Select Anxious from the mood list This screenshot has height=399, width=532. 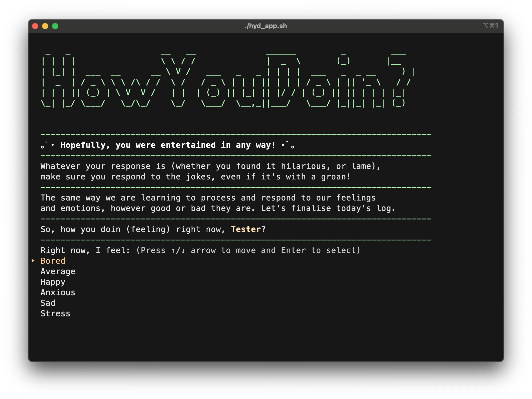(x=58, y=292)
